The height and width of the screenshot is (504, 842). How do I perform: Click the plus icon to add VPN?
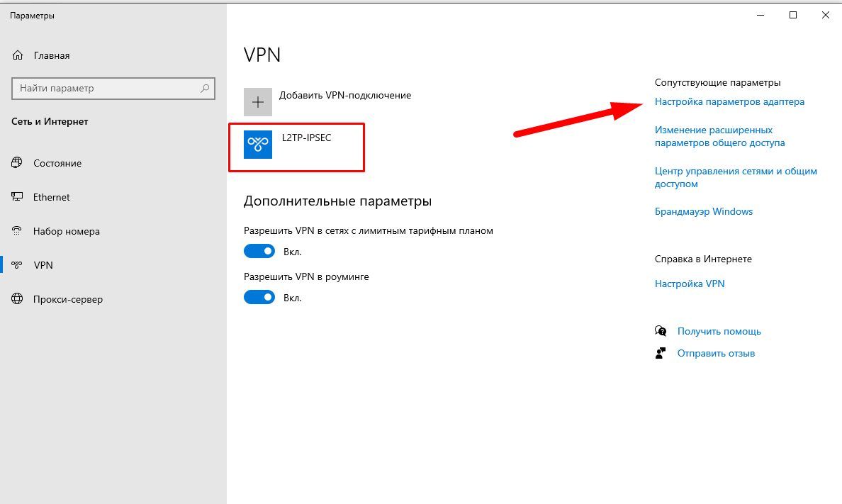pos(258,102)
